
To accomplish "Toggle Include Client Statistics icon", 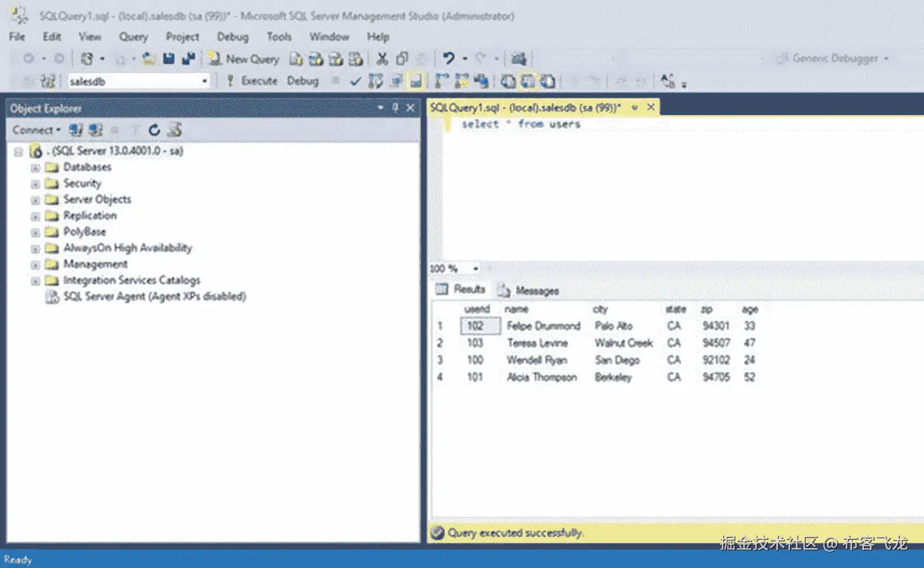I will pyautogui.click(x=481, y=81).
